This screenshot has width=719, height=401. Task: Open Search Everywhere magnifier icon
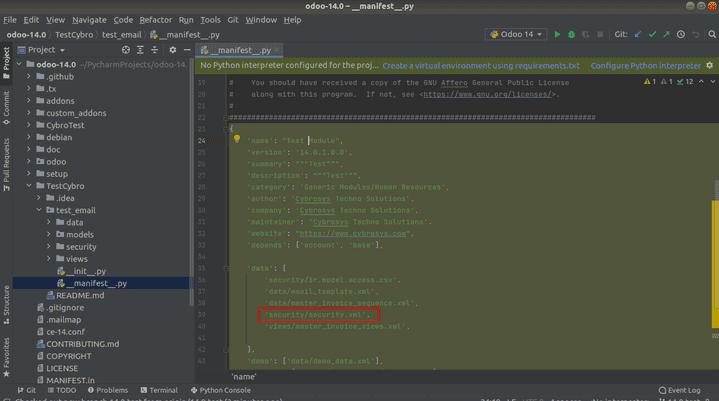tap(712, 34)
